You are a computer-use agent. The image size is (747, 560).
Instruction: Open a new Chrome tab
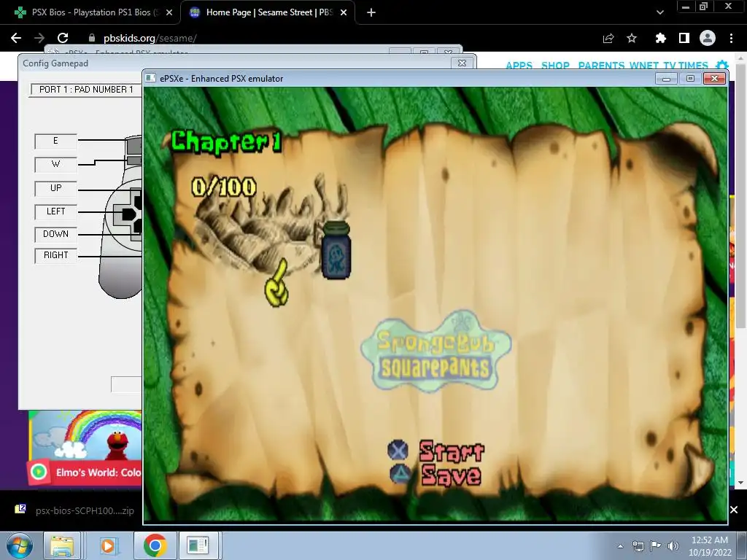point(371,13)
